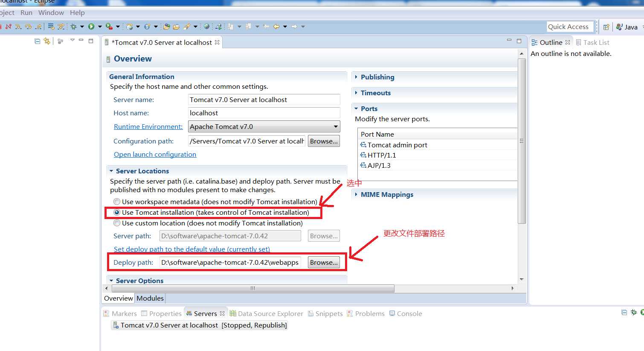Click the Disconnect debug toolbar icon

8,26
